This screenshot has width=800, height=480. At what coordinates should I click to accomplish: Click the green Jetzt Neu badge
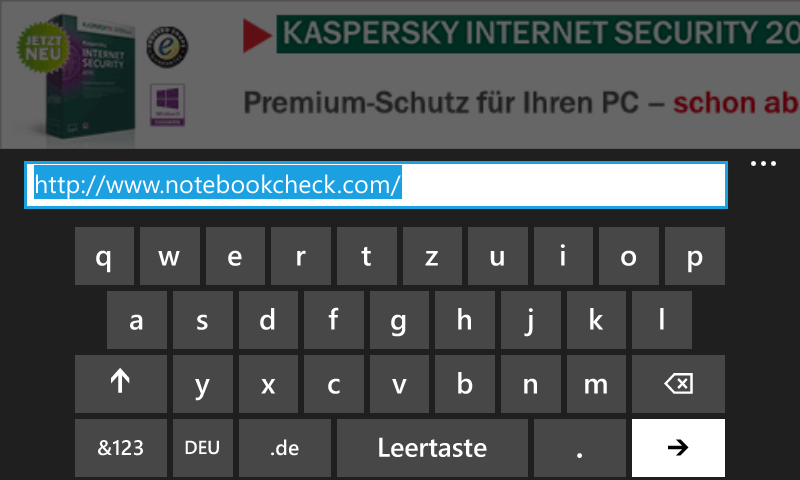click(x=43, y=47)
